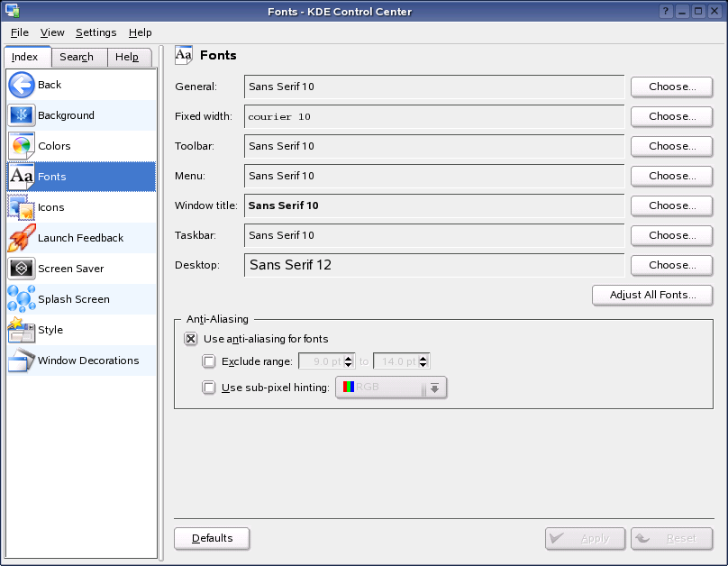Viewport: 728px width, 566px height.
Task: Choose the Window title font
Action: click(x=671, y=205)
